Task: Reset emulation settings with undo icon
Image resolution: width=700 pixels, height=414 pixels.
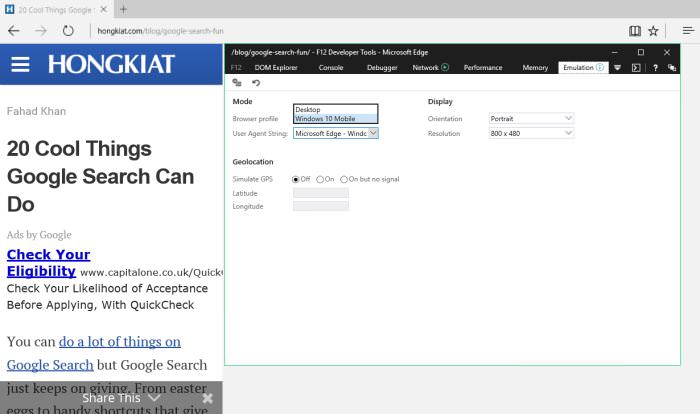Action: tap(256, 83)
